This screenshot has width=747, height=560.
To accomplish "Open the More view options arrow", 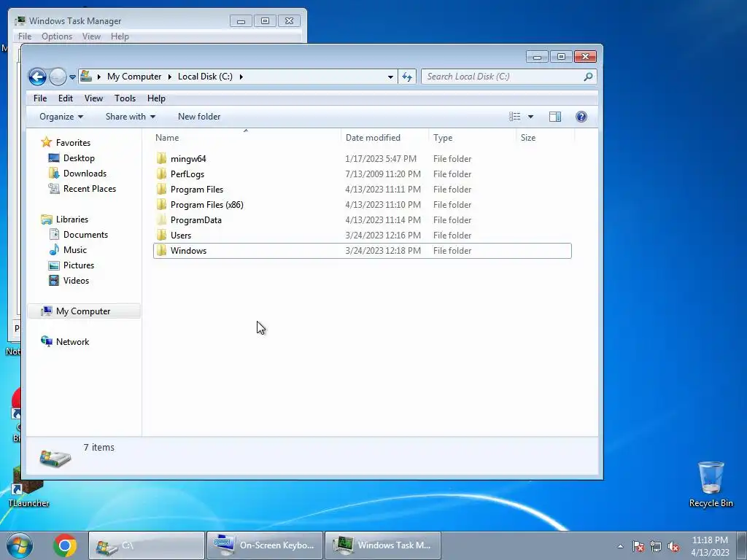I will (530, 117).
